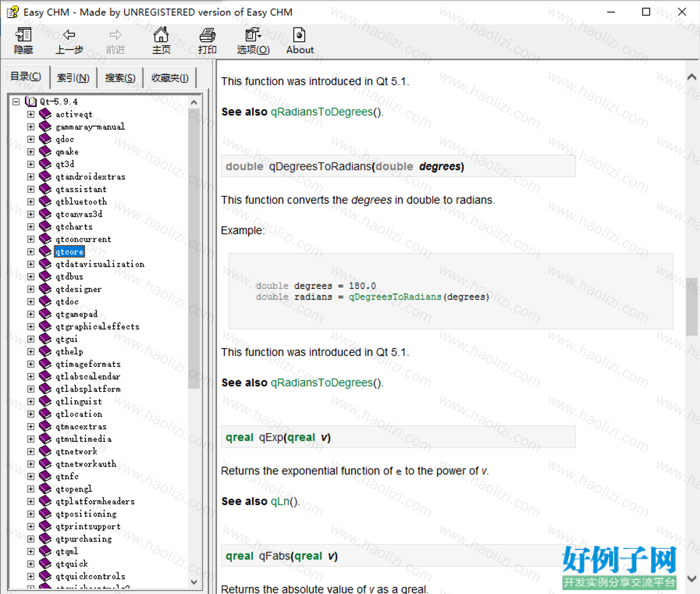Click the qtqml book icon
The height and width of the screenshot is (594, 700).
(x=45, y=551)
